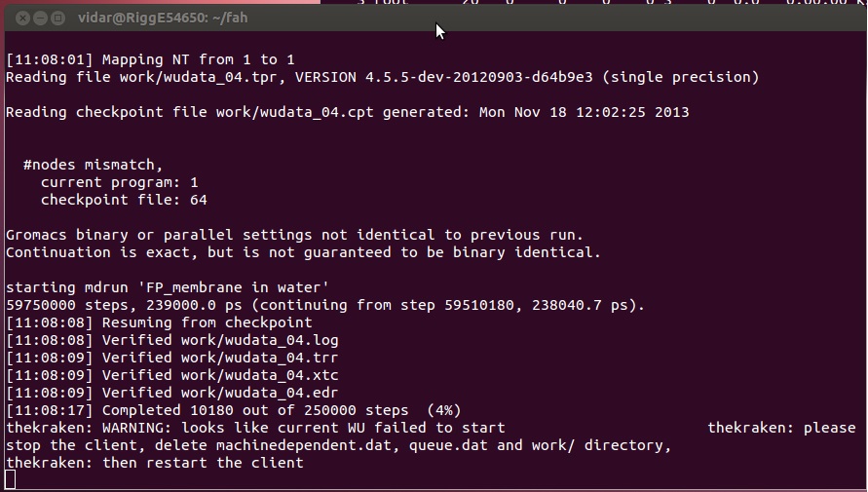This screenshot has height=492, width=868.
Task: Click the '#nodes mismatch,' line
Action: click(x=93, y=165)
